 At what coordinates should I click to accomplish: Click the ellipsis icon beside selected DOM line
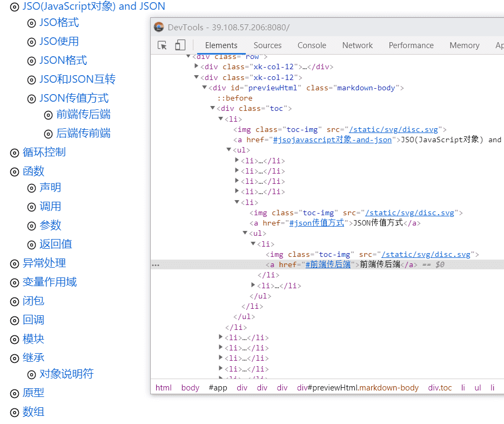[156, 265]
